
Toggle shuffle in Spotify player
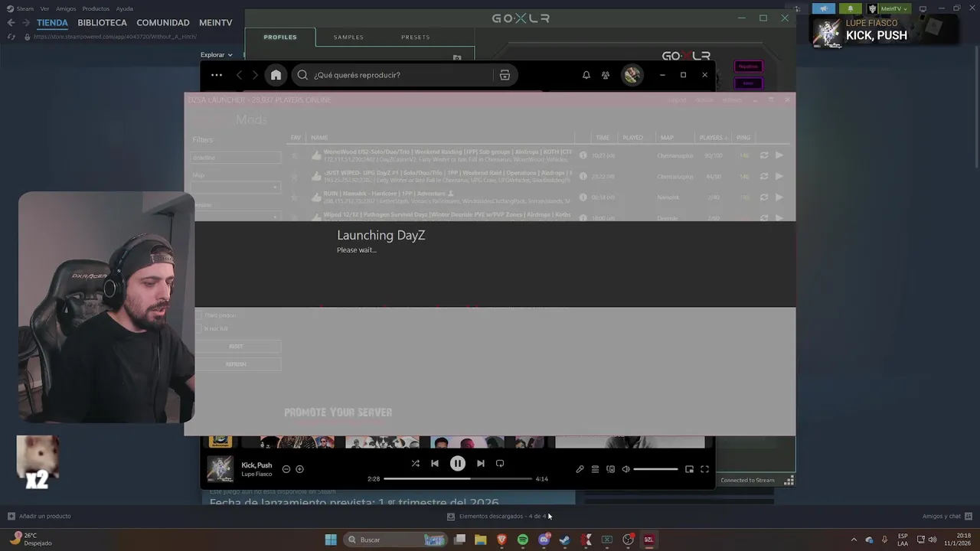(x=415, y=463)
